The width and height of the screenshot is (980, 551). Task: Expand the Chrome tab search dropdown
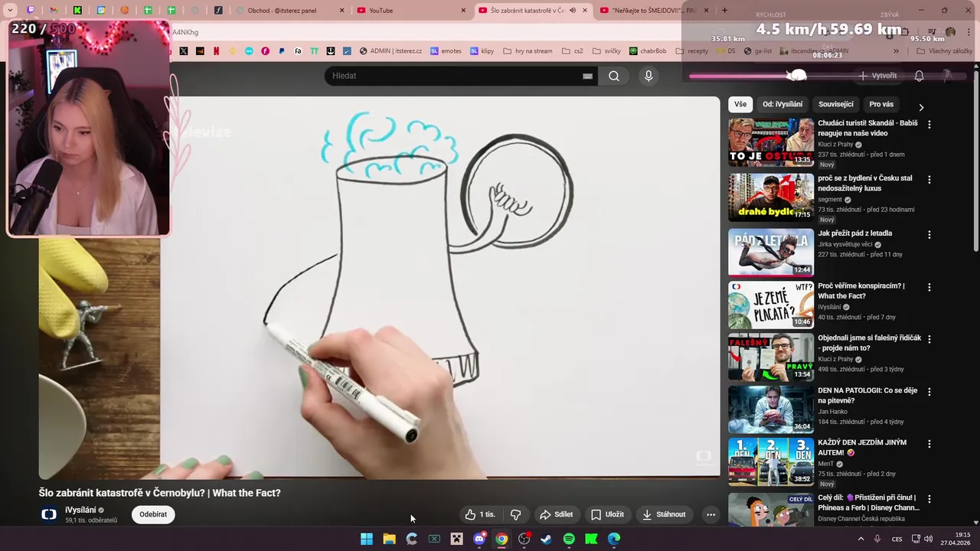[x=10, y=11]
